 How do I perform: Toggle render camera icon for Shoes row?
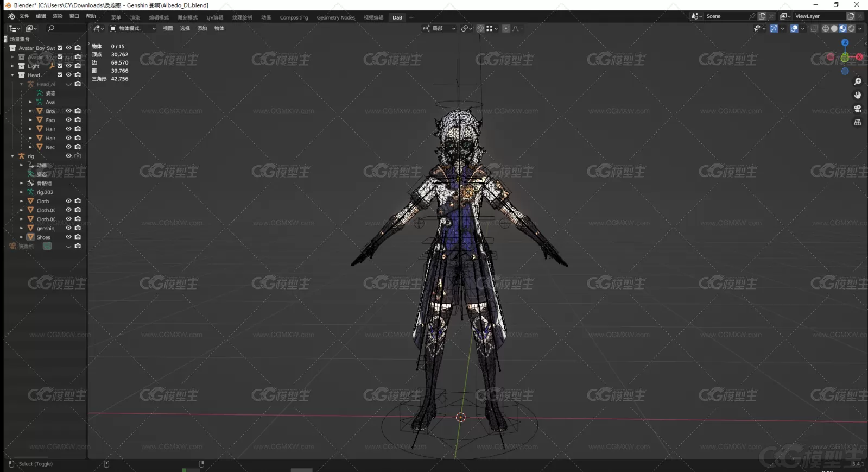pyautogui.click(x=78, y=237)
